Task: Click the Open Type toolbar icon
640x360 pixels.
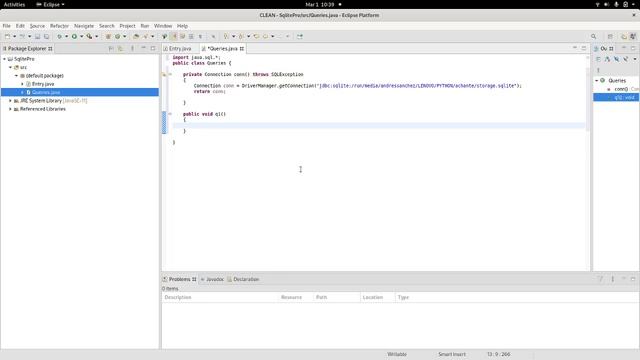Action: pyautogui.click(x=136, y=36)
